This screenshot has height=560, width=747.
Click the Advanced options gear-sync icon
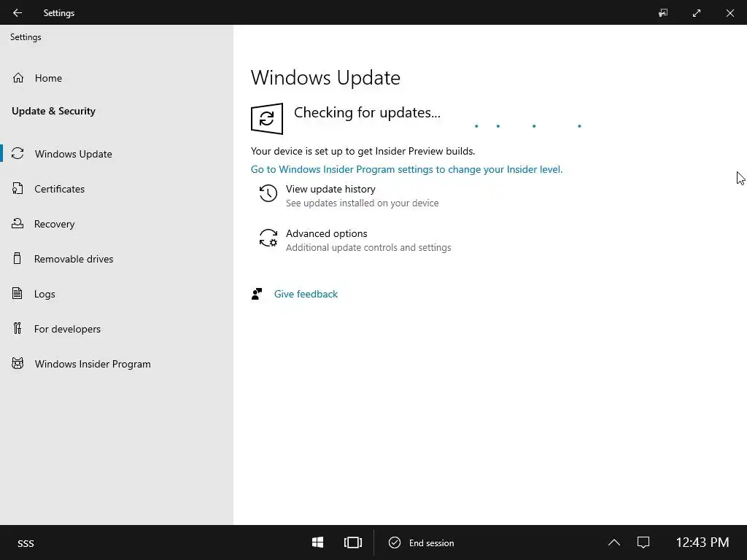(268, 238)
